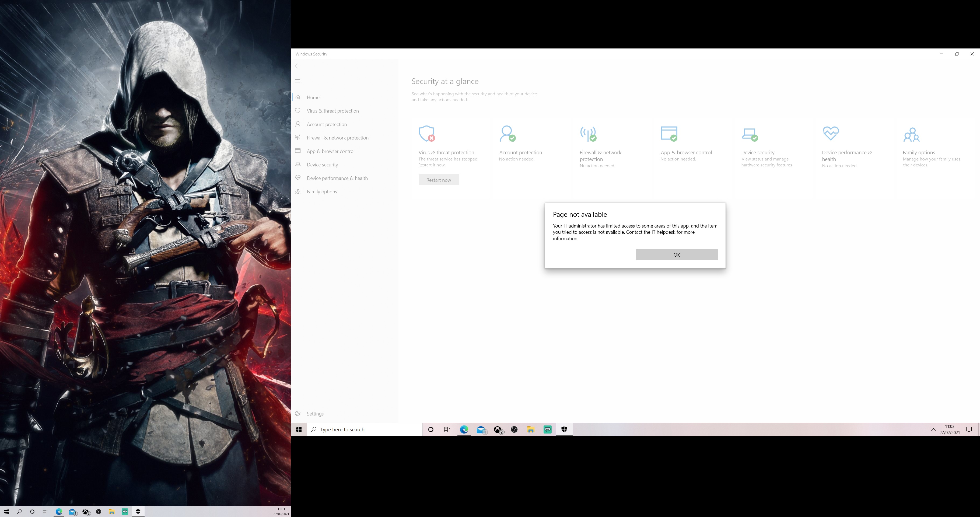Click 'Security at a glance' heading
980x517 pixels.
click(x=445, y=81)
